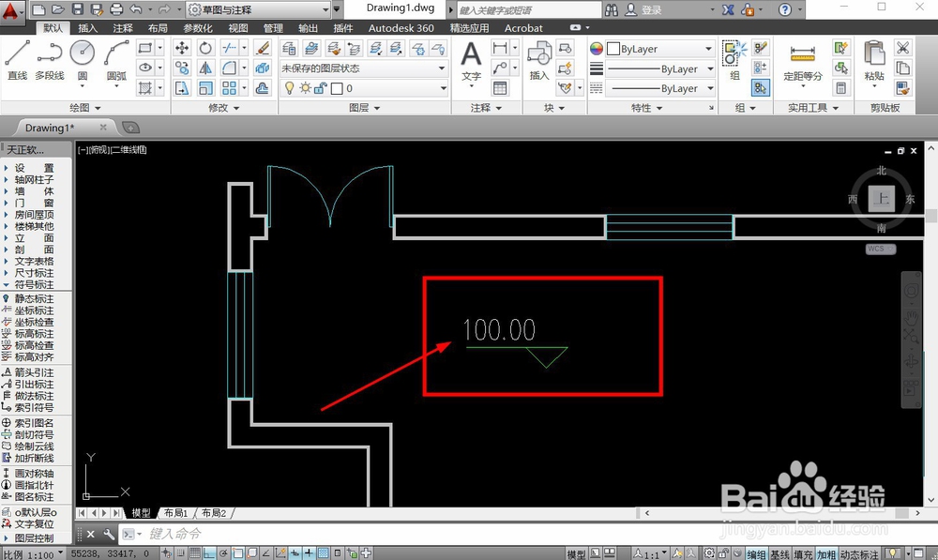Click the Move tool in Modify panel
938x560 pixels.
[x=182, y=48]
